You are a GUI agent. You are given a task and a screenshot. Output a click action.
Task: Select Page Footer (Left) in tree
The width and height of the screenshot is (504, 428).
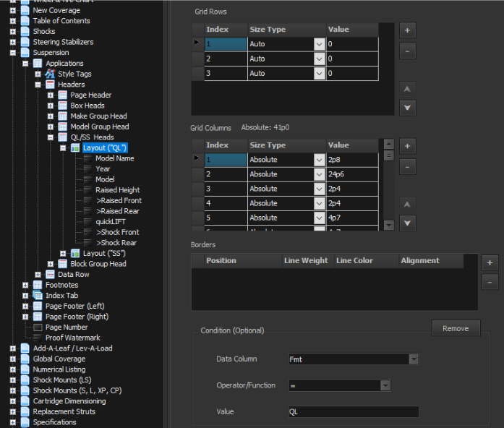[x=75, y=307]
